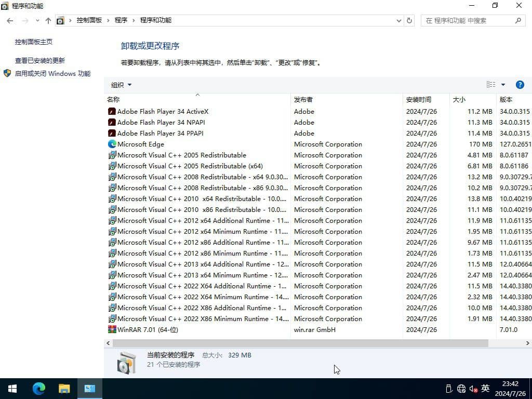Open File Explorer from the taskbar
532x399 pixels.
(x=64, y=388)
